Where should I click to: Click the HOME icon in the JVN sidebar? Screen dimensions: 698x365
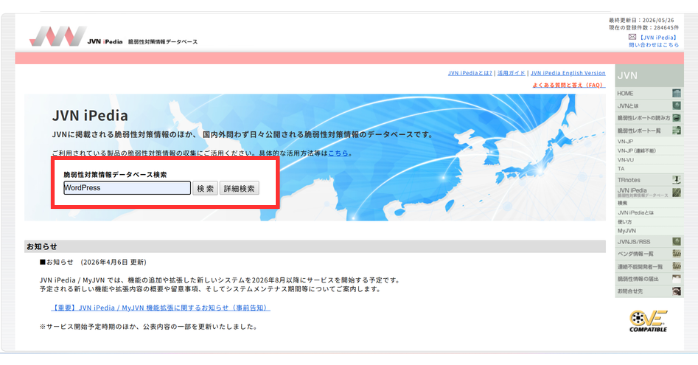pyautogui.click(x=676, y=93)
